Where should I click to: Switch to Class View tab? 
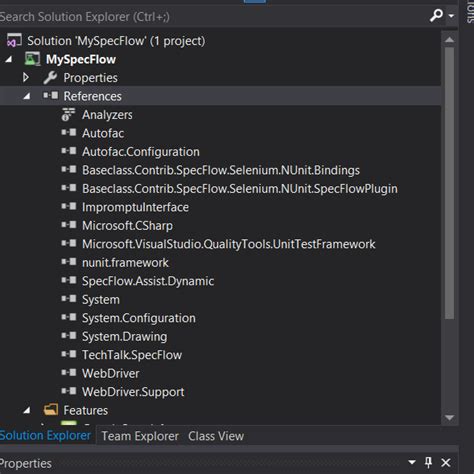pyautogui.click(x=216, y=436)
